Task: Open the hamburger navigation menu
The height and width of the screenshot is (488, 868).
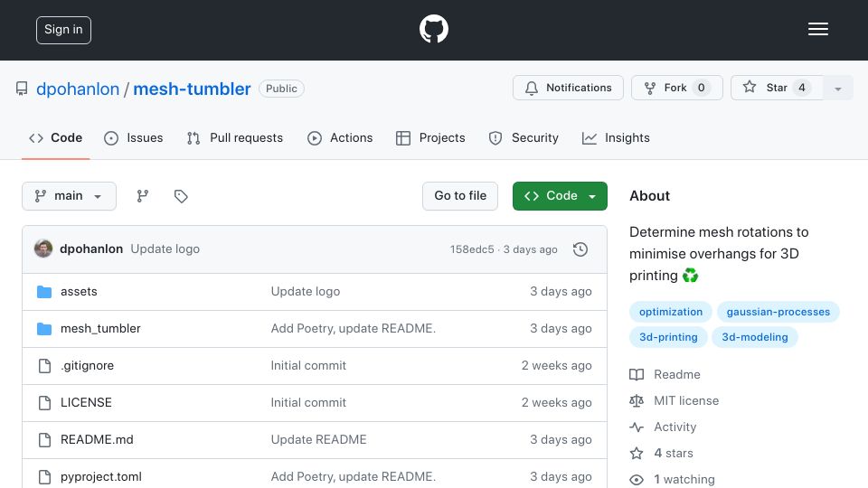Action: (817, 29)
